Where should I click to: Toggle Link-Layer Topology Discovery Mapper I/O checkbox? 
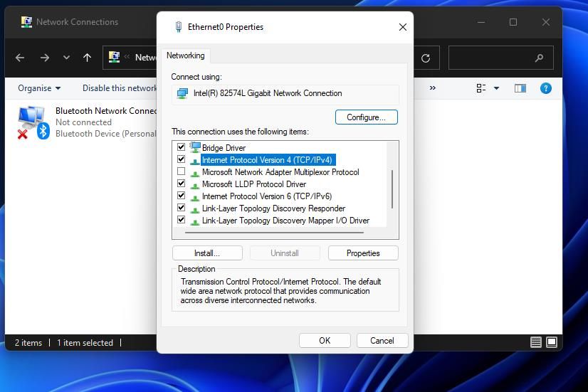[x=181, y=220]
